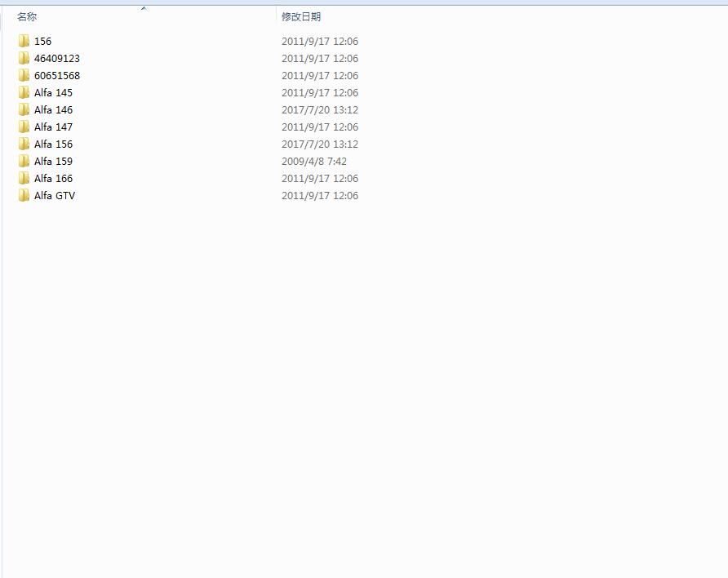Select the Alfa GTV folder name

click(x=55, y=195)
